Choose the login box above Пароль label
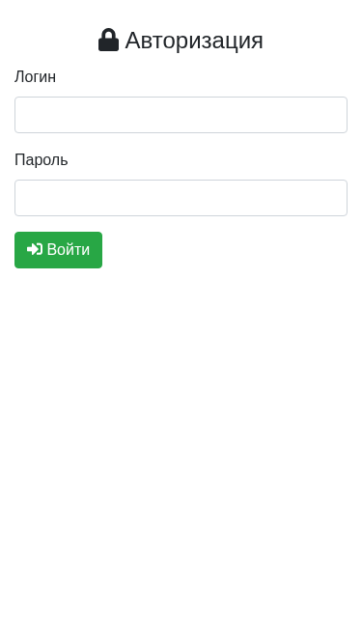 pos(181,115)
